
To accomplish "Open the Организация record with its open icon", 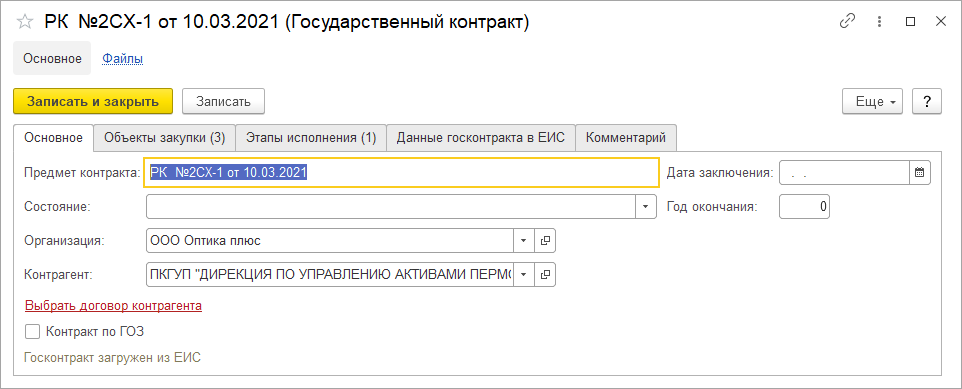I will pyautogui.click(x=544, y=241).
